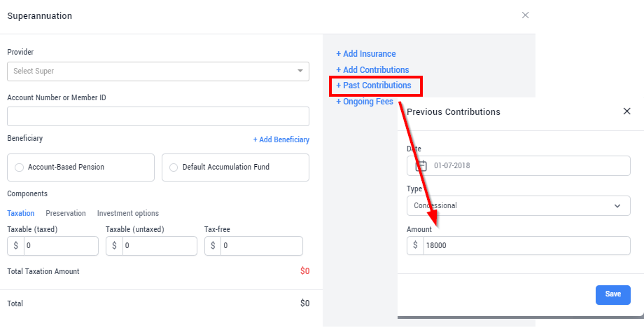This screenshot has width=644, height=328.
Task: Click the Save button
Action: point(612,294)
